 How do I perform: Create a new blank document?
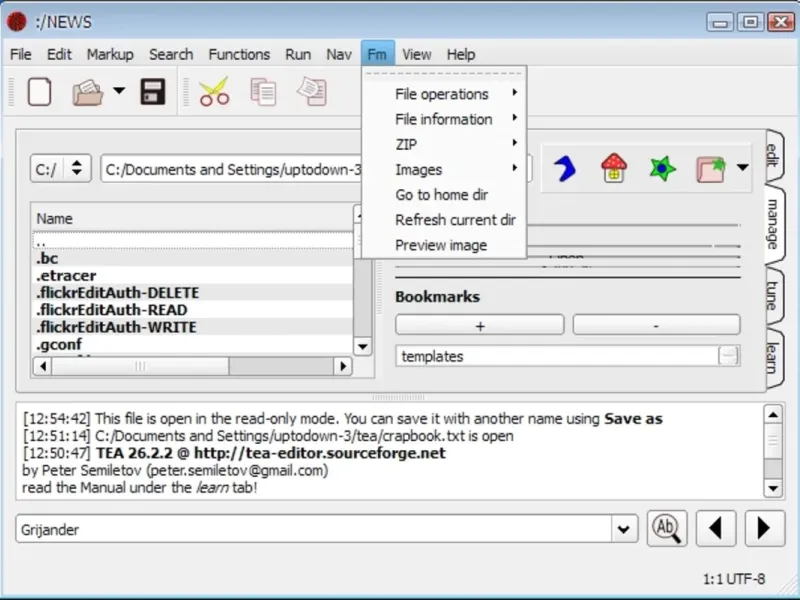tap(39, 92)
